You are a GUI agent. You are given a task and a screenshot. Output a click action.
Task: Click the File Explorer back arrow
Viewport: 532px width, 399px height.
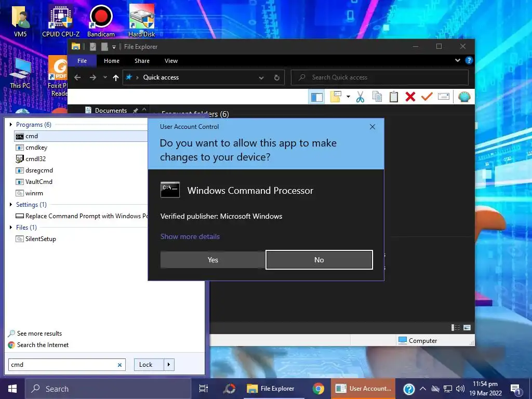77,77
